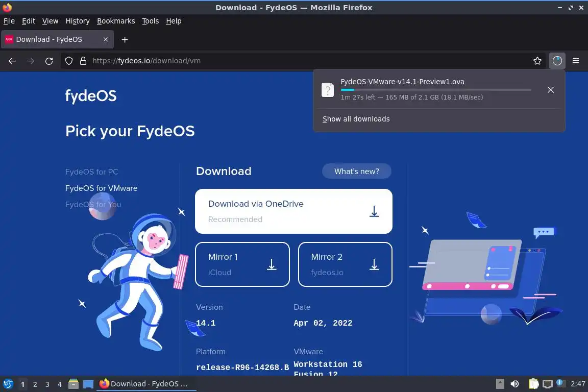
Task: Click Download via OneDrive card
Action: 293,211
